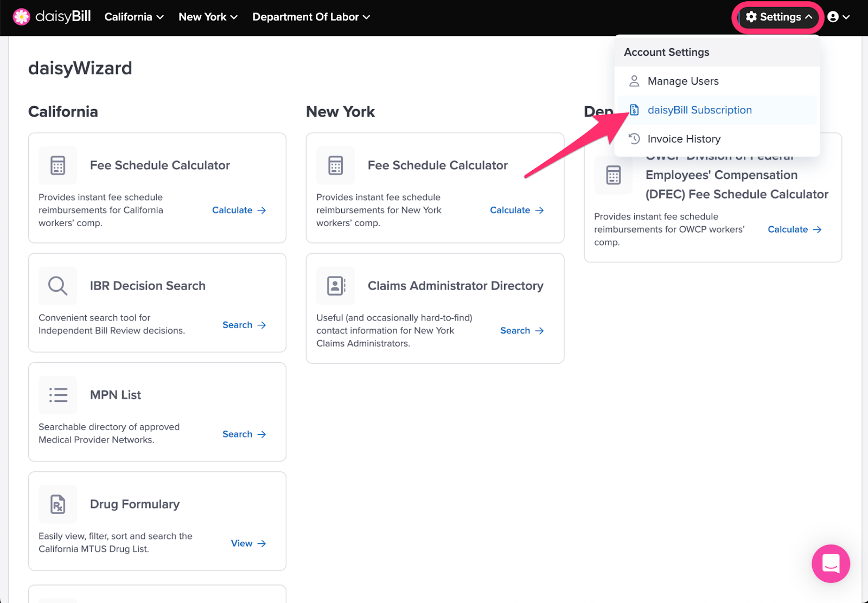Click IBR Decision Search card title
Viewport: 868px width, 603px height.
pyautogui.click(x=148, y=286)
